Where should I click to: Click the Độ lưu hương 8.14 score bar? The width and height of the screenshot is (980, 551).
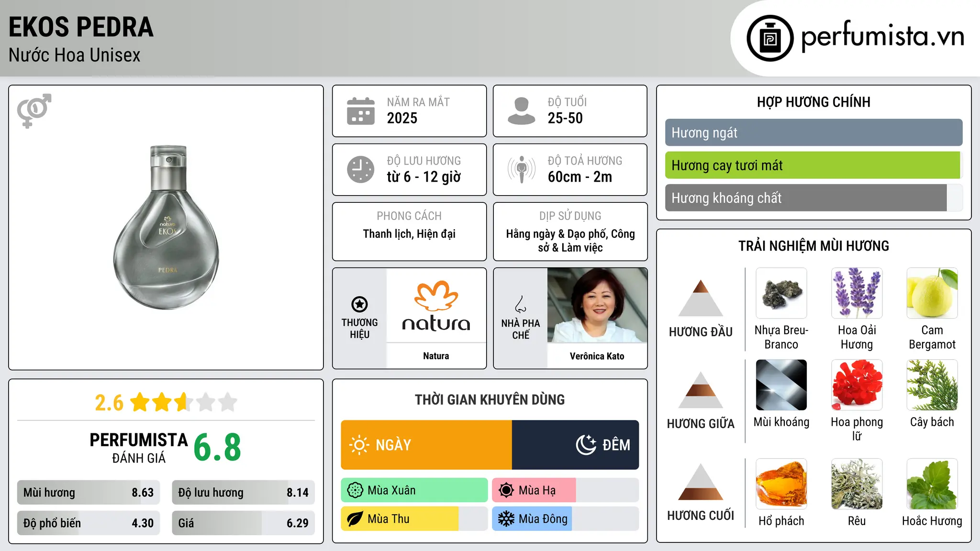tap(243, 492)
